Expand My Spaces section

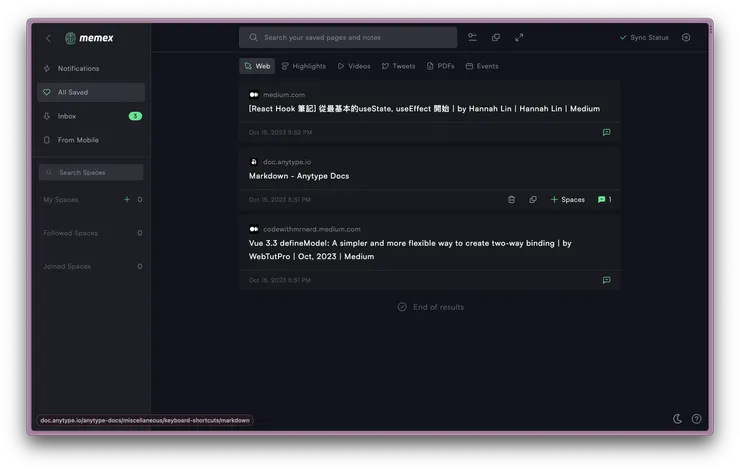click(x=60, y=200)
